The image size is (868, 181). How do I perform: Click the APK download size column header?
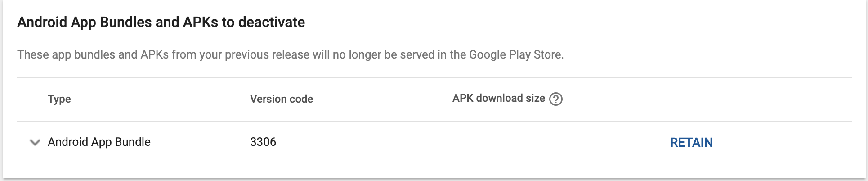click(498, 98)
